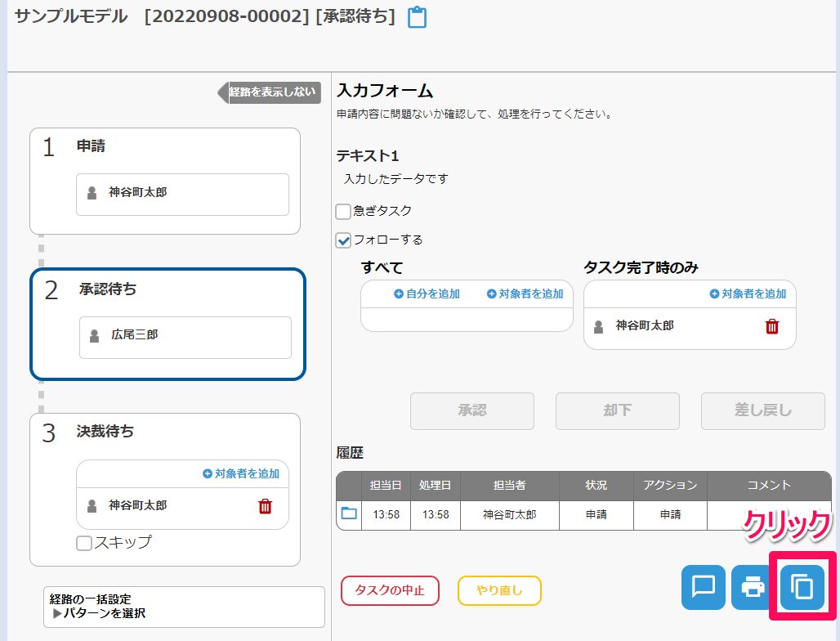Delete 神谷町太郎 from タスク完了時のみ list
Viewport: 840px width, 641px height.
[x=772, y=326]
